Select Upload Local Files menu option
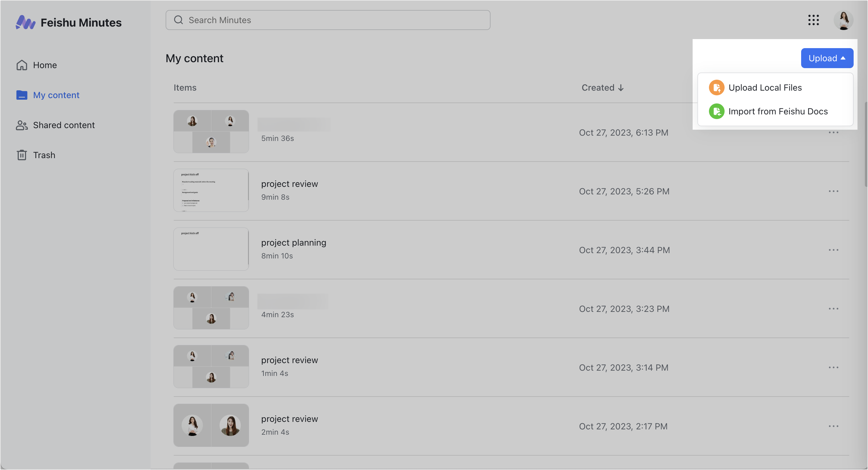868x470 pixels. [765, 87]
